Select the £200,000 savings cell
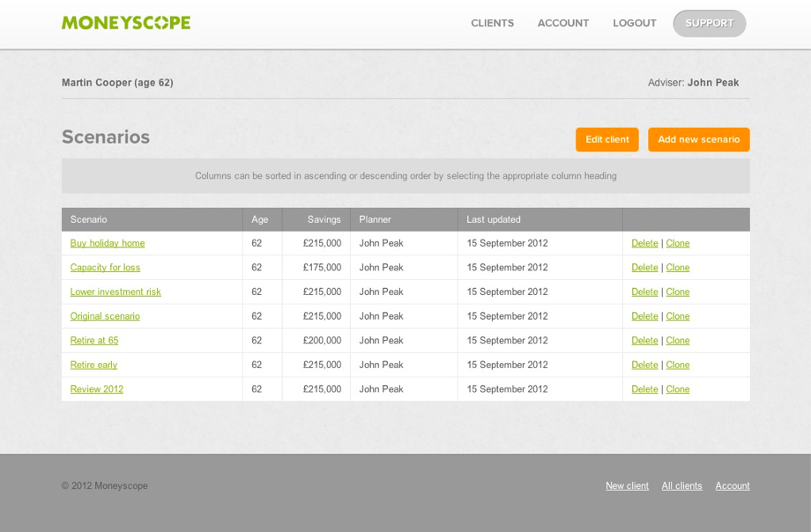811x532 pixels. tap(316, 340)
